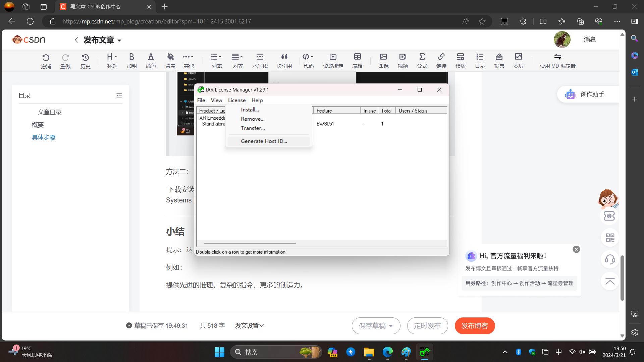Screen dimensions: 644x362
Task: Toggle fullscreen editing via 宽屏 icon
Action: click(518, 60)
